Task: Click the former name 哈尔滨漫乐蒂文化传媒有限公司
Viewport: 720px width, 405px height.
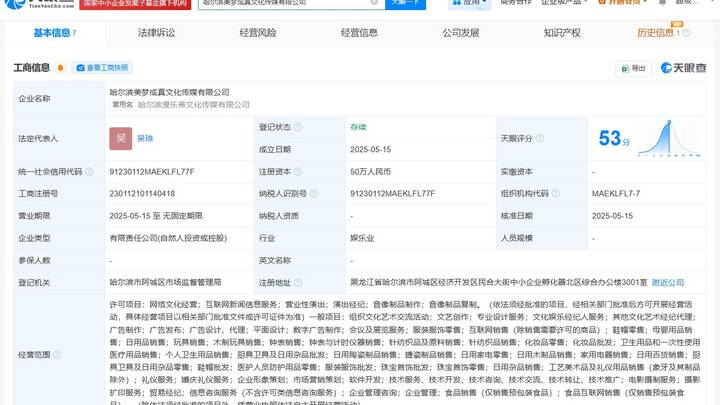Action: [194, 105]
